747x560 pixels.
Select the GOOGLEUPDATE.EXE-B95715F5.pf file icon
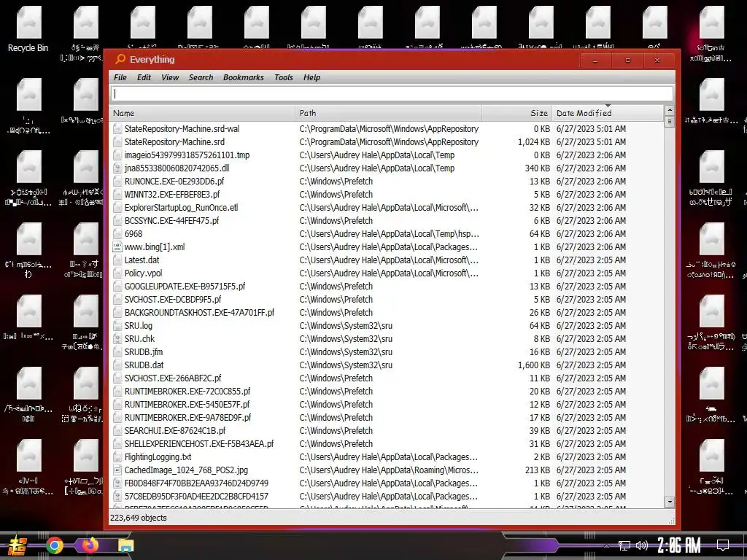(117, 286)
